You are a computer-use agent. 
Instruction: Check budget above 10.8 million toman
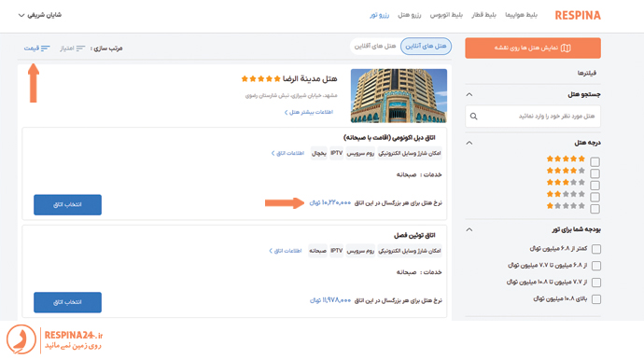[x=596, y=299]
